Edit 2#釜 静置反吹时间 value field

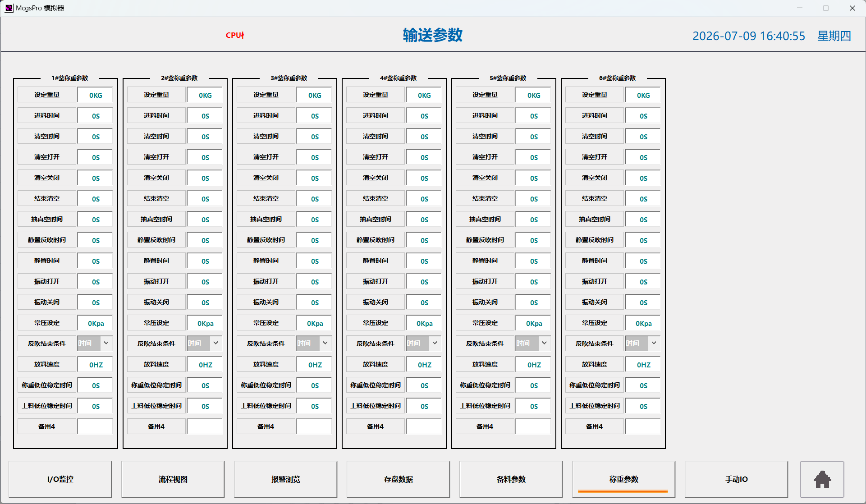pyautogui.click(x=205, y=240)
